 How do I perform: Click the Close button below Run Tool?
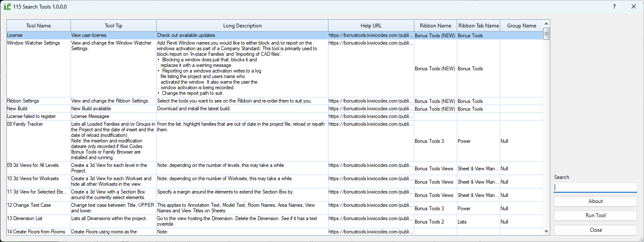tap(595, 230)
